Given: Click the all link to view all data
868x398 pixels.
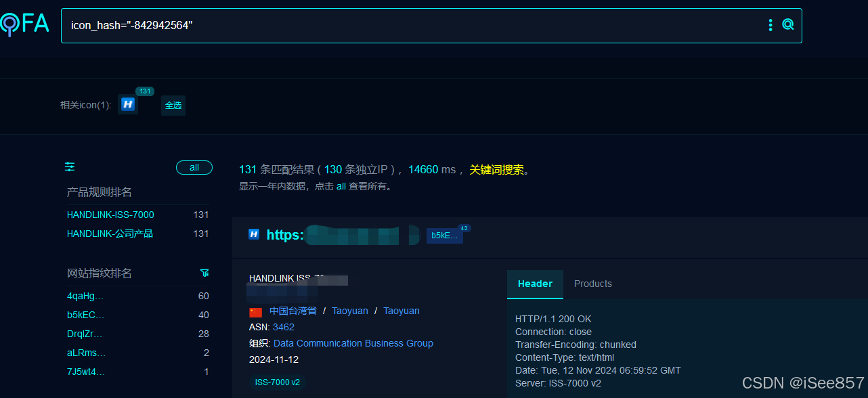Looking at the screenshot, I should (x=341, y=186).
